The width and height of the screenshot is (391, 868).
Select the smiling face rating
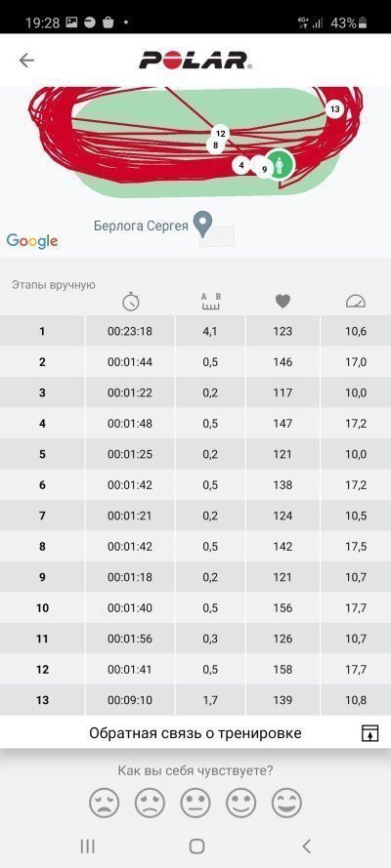(x=240, y=803)
